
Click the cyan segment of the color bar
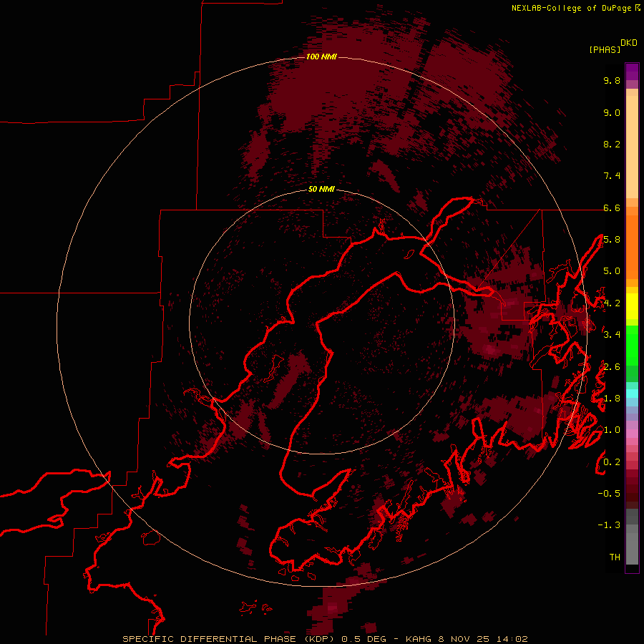[x=632, y=394]
